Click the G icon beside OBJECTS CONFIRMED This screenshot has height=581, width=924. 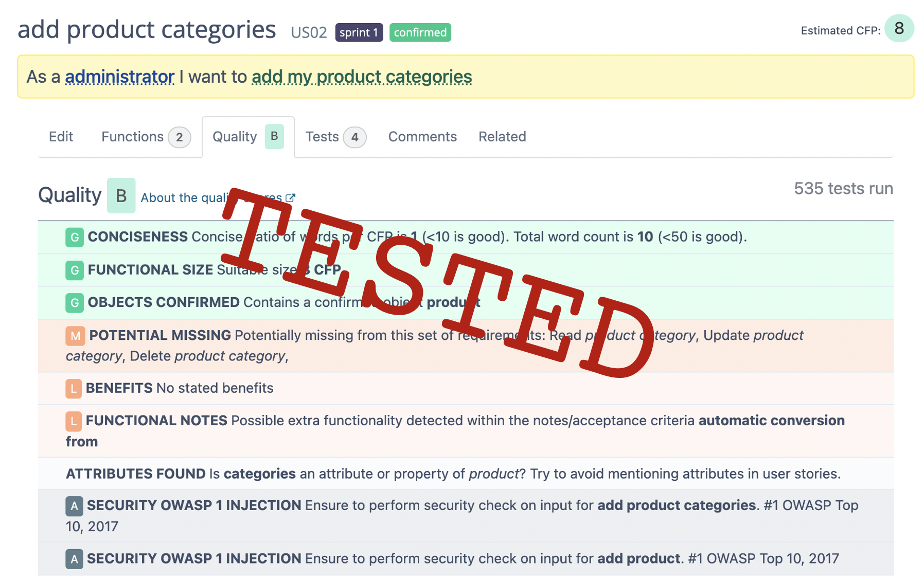click(75, 302)
